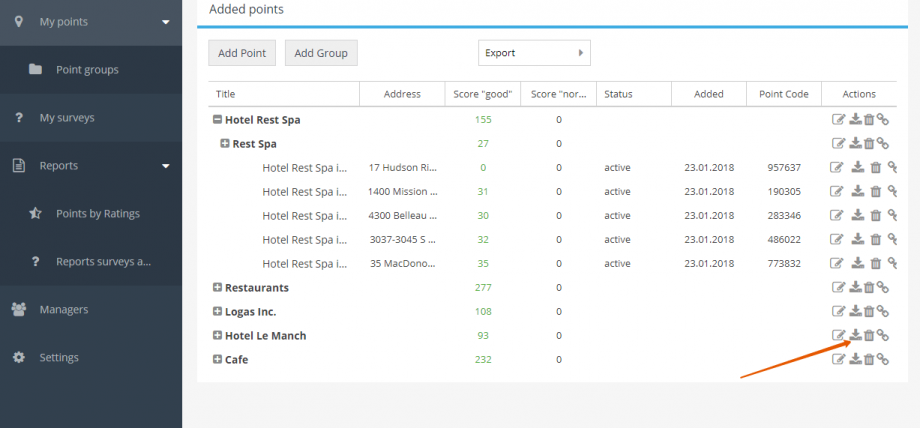Delete the Cafe group via trash icon

tap(869, 359)
